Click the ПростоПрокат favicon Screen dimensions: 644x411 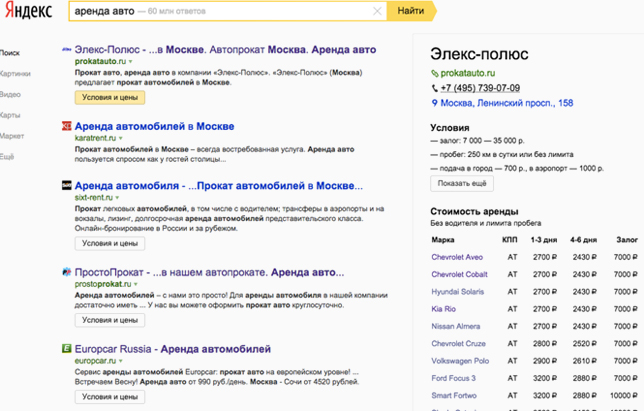point(67,272)
